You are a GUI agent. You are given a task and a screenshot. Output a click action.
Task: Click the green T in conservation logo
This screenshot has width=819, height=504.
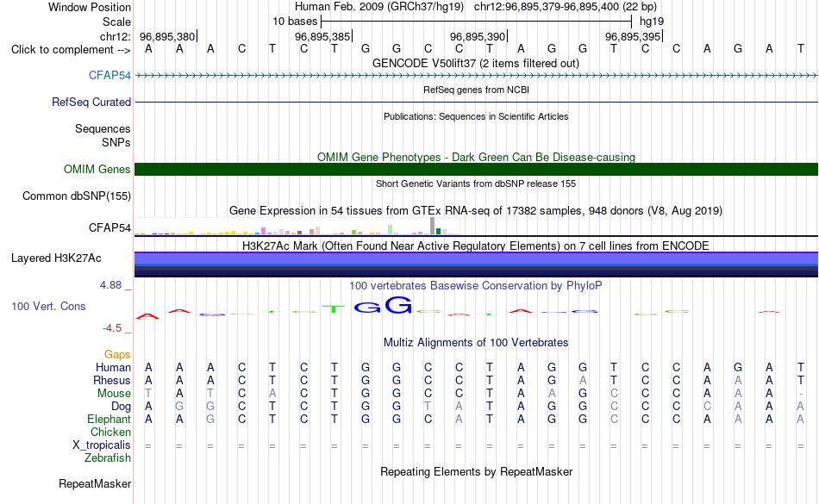(334, 309)
